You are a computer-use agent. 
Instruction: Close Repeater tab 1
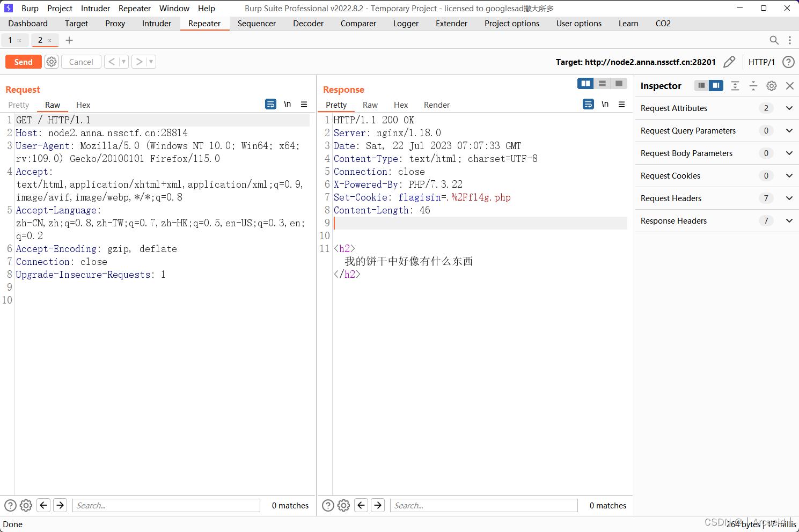point(19,40)
